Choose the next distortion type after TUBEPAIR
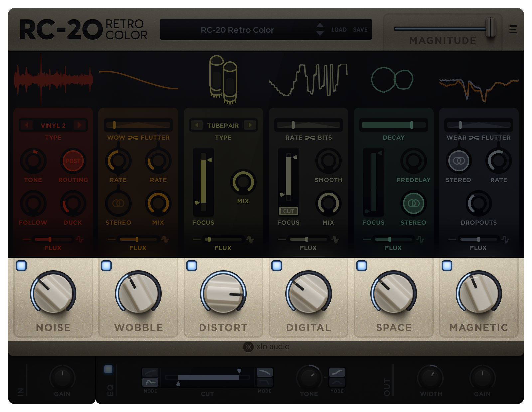Viewport: 532px width, 412px height. tap(250, 125)
